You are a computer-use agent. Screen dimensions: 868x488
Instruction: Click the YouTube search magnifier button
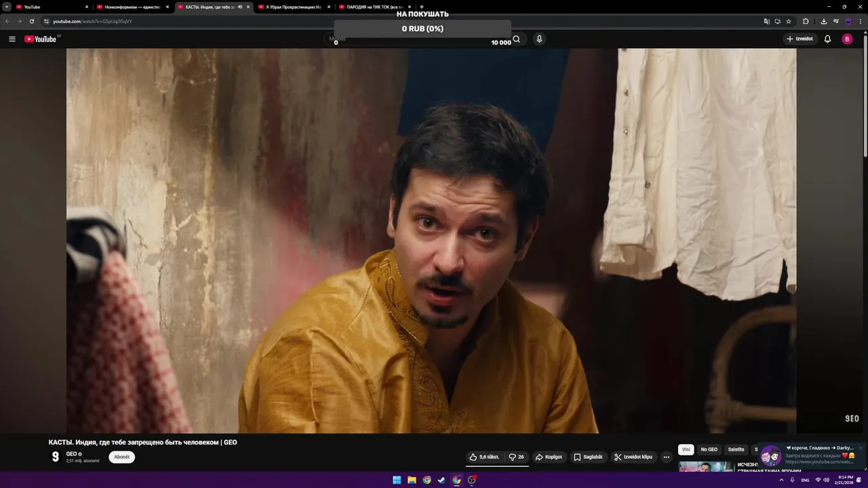coord(516,39)
